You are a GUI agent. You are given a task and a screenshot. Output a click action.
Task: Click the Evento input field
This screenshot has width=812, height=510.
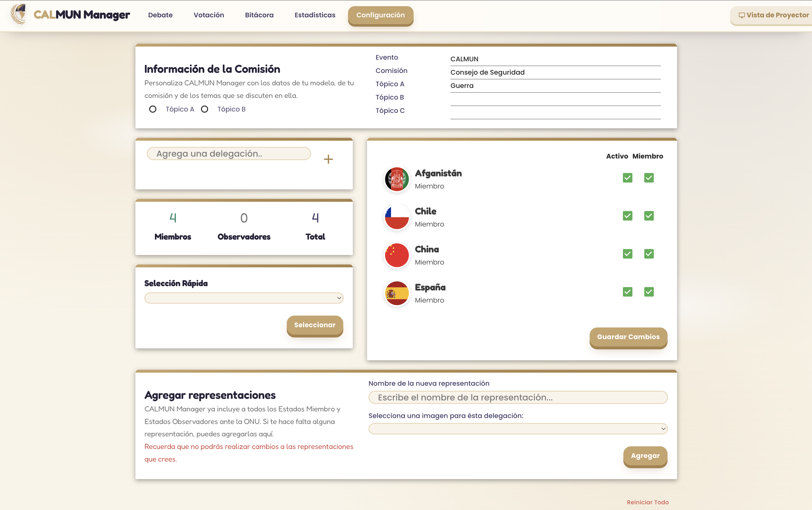(x=555, y=59)
